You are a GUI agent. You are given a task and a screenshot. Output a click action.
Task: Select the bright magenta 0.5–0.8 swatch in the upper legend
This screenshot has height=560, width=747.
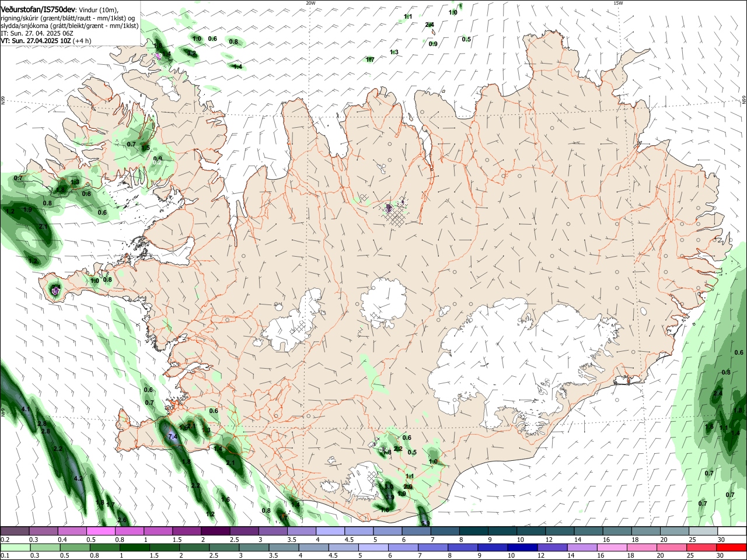point(101,531)
